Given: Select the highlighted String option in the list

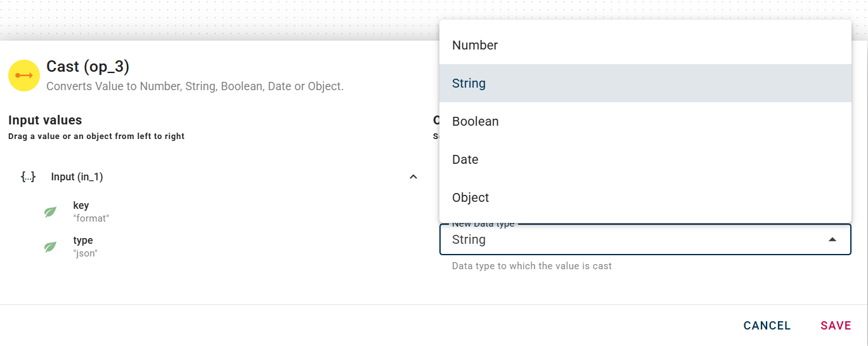Looking at the screenshot, I should coord(469,83).
